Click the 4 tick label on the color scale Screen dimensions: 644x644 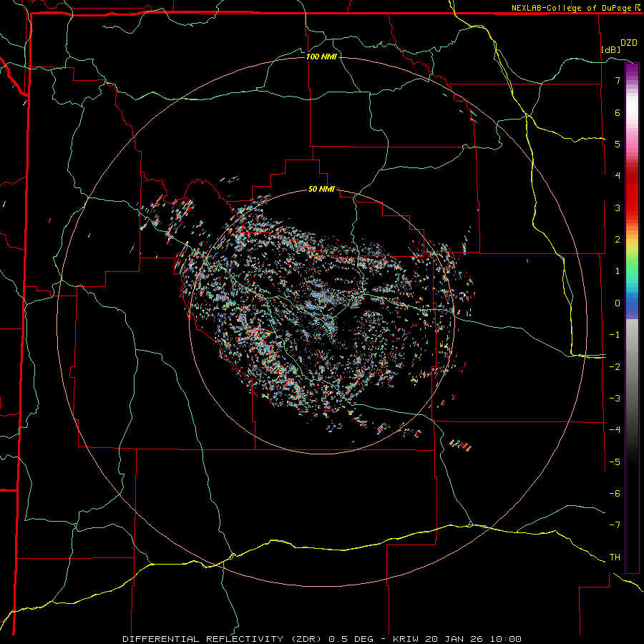[618, 176]
